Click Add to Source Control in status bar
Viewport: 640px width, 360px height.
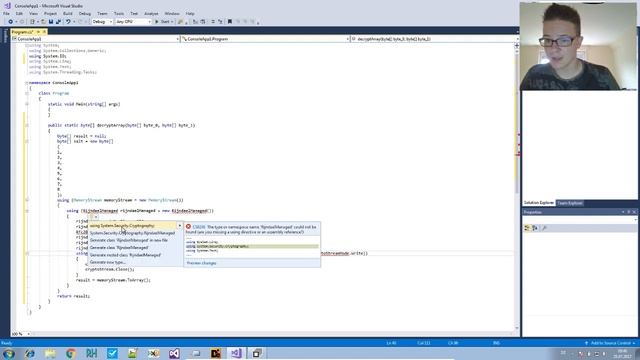tap(611, 343)
